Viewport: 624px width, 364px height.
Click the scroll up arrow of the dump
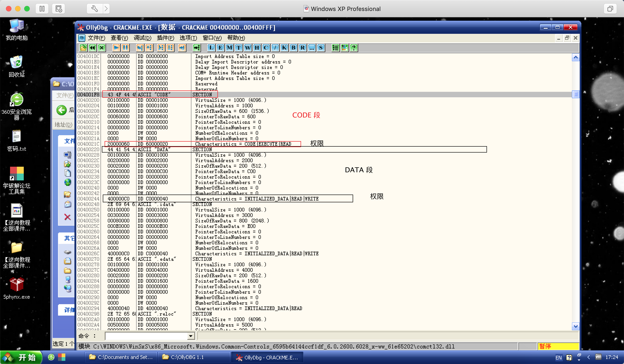pos(576,58)
